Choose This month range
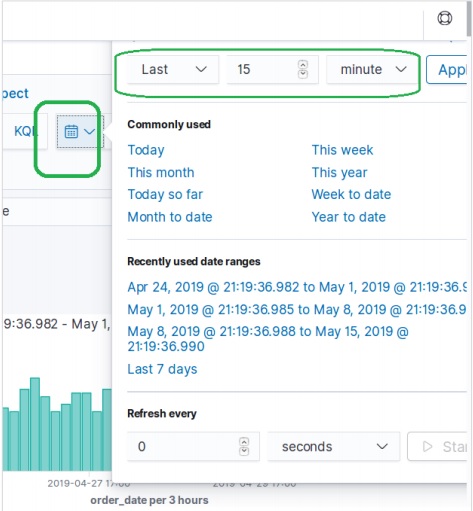 pyautogui.click(x=161, y=173)
